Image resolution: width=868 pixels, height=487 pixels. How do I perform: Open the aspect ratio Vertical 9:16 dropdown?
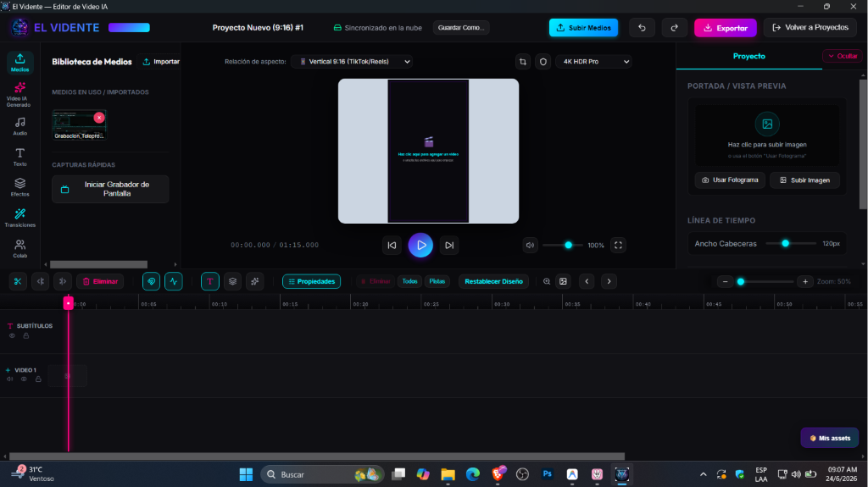352,62
